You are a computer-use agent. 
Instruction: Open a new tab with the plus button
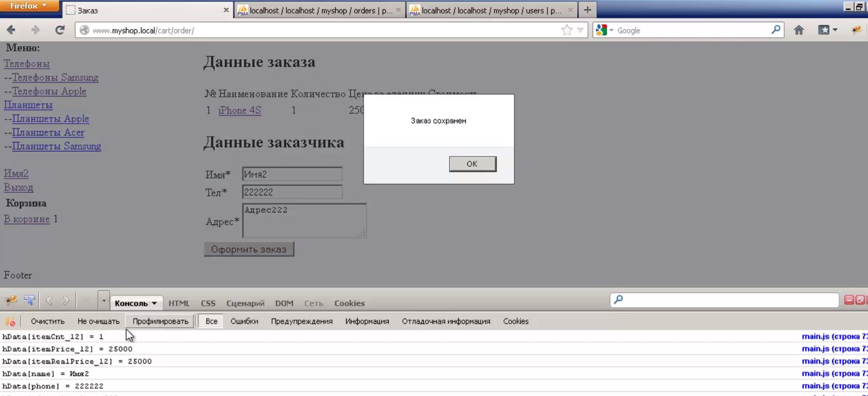[x=587, y=10]
